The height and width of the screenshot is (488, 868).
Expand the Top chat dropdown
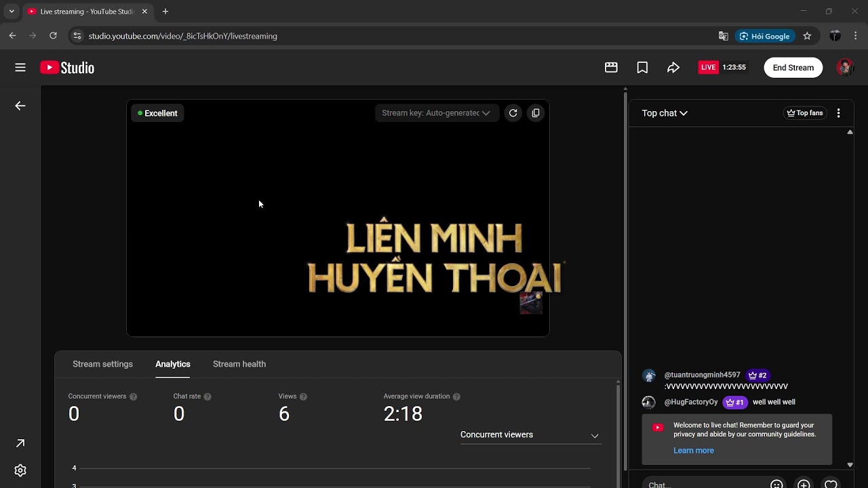coord(665,113)
